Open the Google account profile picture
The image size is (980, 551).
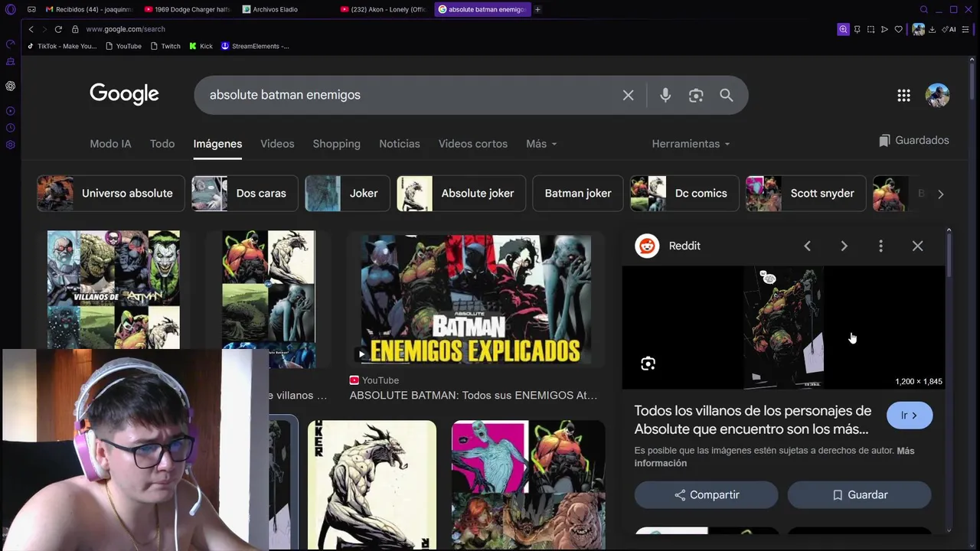coord(937,95)
